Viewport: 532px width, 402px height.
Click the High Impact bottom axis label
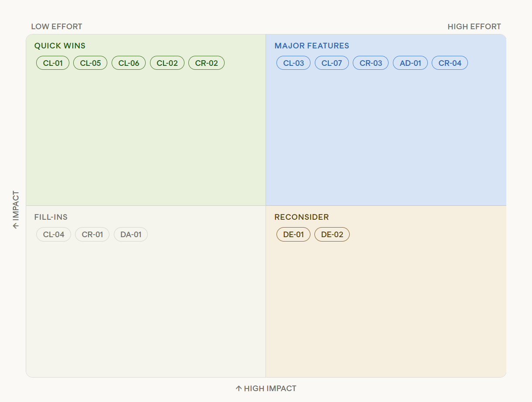266,388
